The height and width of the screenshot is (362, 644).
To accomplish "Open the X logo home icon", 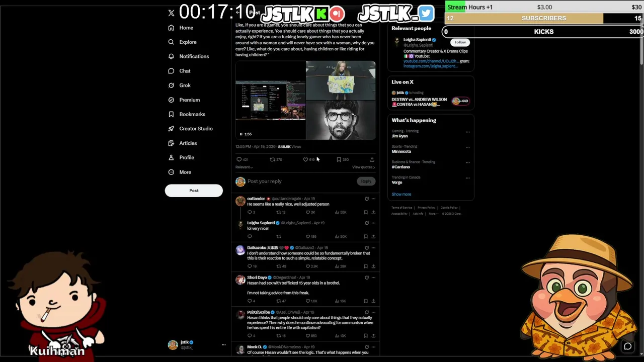I will click(x=171, y=13).
